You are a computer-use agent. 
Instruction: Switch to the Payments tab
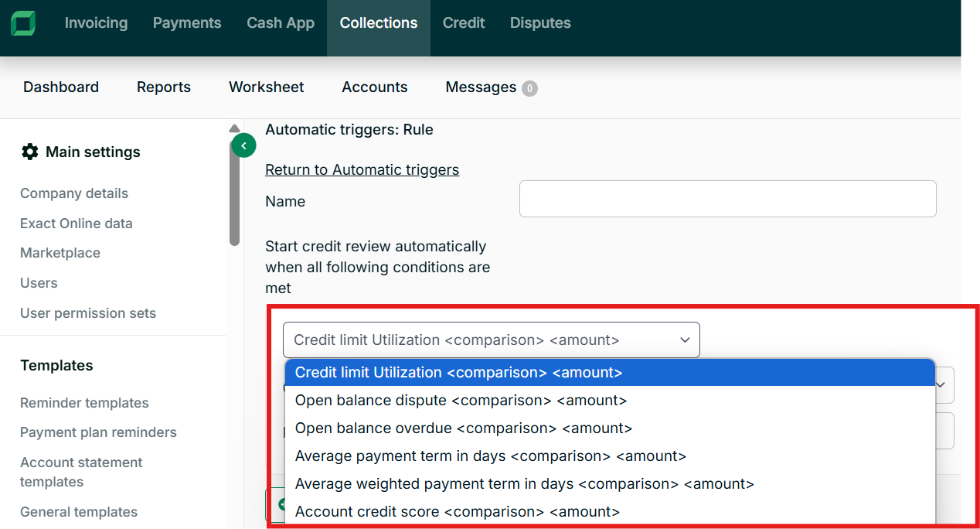coord(187,23)
